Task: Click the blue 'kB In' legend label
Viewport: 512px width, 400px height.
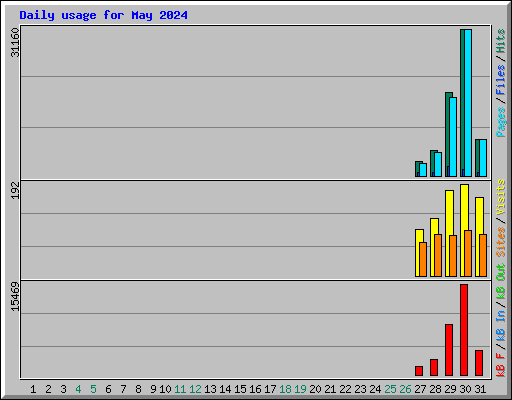Action: click(x=501, y=325)
